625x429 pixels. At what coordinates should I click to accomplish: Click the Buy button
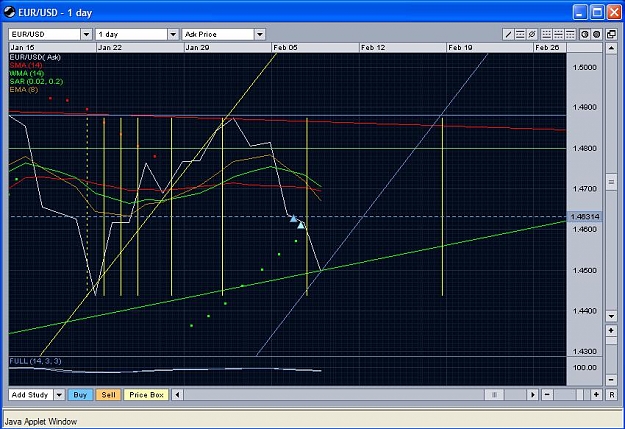[80, 395]
